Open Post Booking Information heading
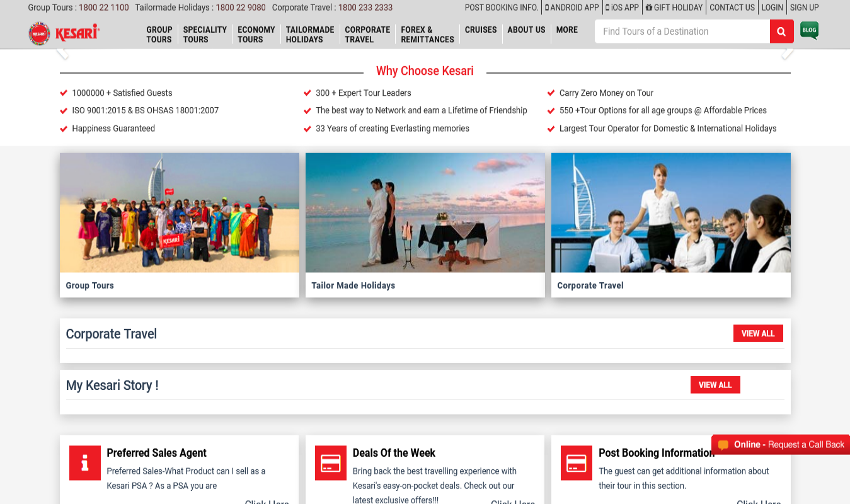Image resolution: width=850 pixels, height=504 pixels. pyautogui.click(x=656, y=453)
